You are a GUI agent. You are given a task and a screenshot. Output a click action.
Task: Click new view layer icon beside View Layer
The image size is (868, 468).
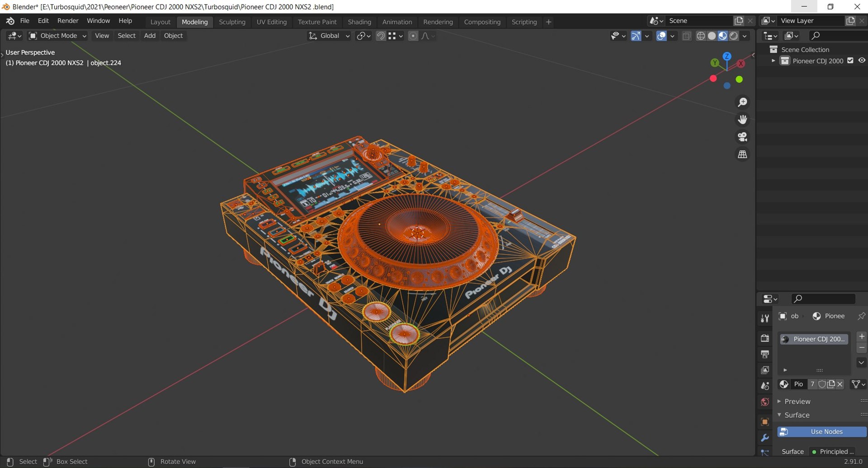tap(850, 21)
